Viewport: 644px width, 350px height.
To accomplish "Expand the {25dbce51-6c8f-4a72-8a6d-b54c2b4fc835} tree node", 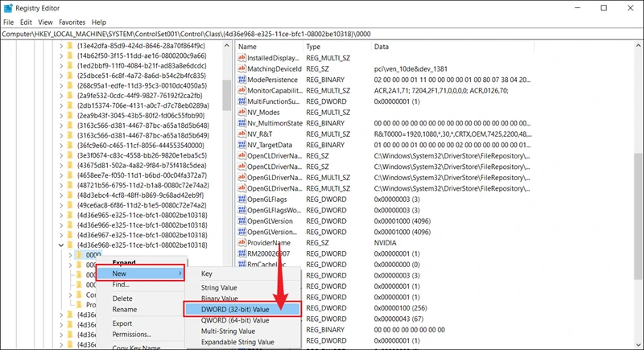I will (62, 76).
